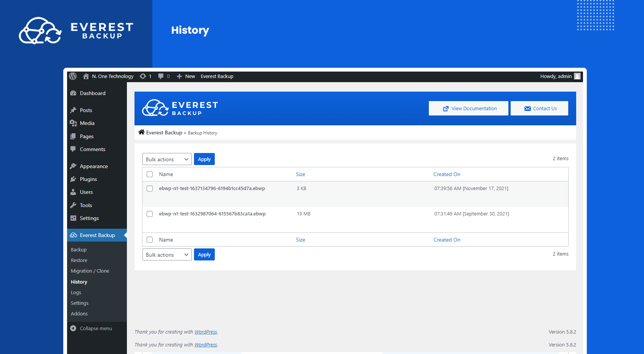Open the Logs submenu item
This screenshot has height=354, width=644.
(x=76, y=293)
